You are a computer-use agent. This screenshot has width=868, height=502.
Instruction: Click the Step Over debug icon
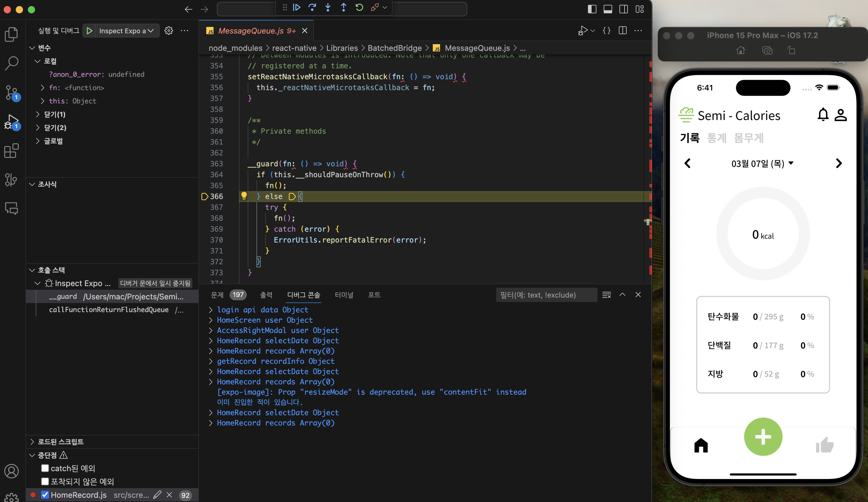tap(312, 7)
